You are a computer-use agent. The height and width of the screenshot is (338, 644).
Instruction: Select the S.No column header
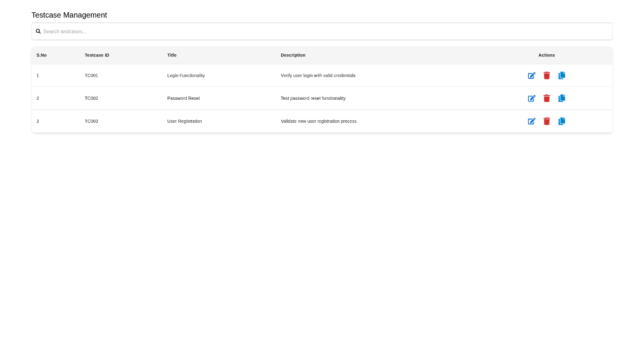41,55
